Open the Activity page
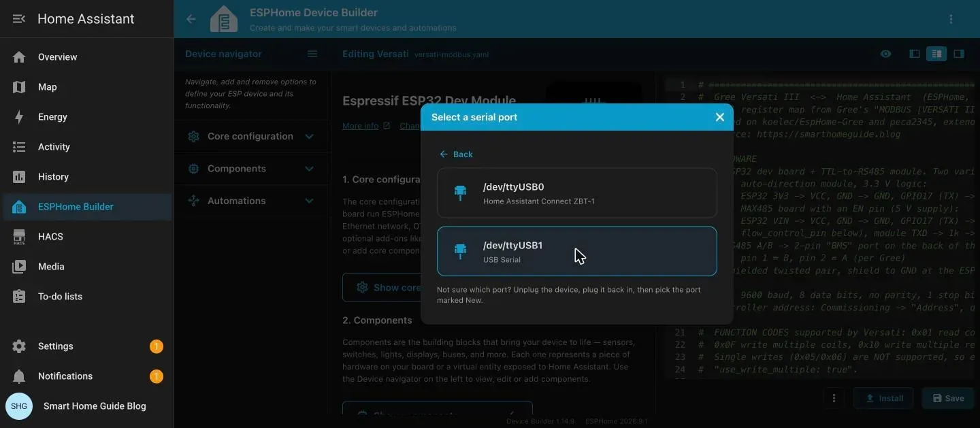This screenshot has height=428, width=980. [x=87, y=147]
